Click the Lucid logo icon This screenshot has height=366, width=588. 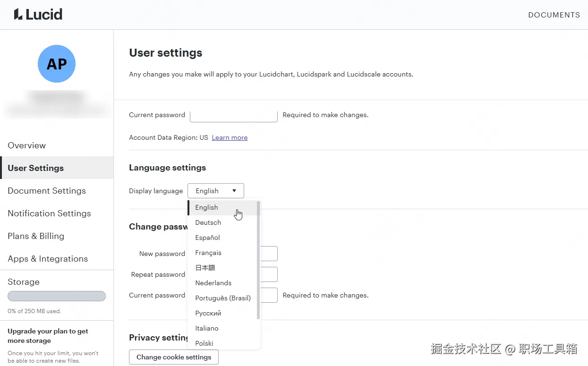[x=18, y=15]
